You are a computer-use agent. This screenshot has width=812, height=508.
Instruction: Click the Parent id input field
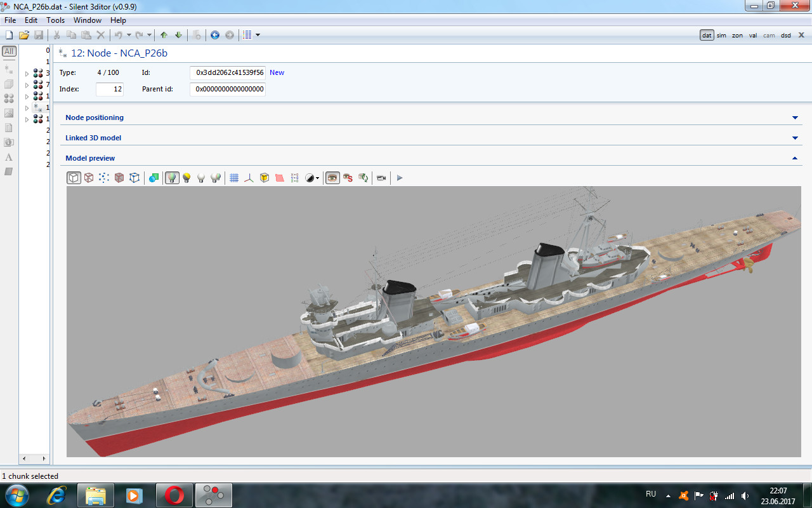[x=228, y=90]
